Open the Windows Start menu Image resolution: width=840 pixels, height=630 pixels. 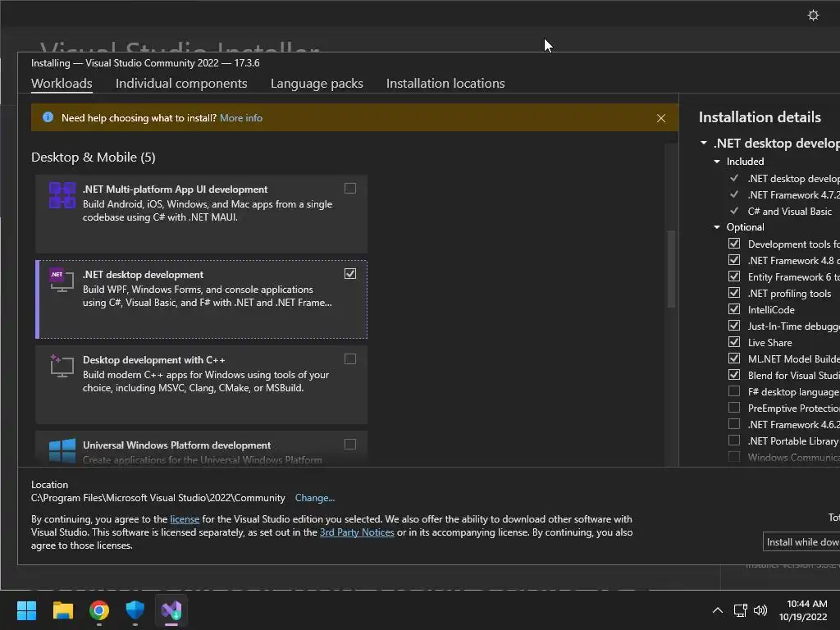[26, 610]
